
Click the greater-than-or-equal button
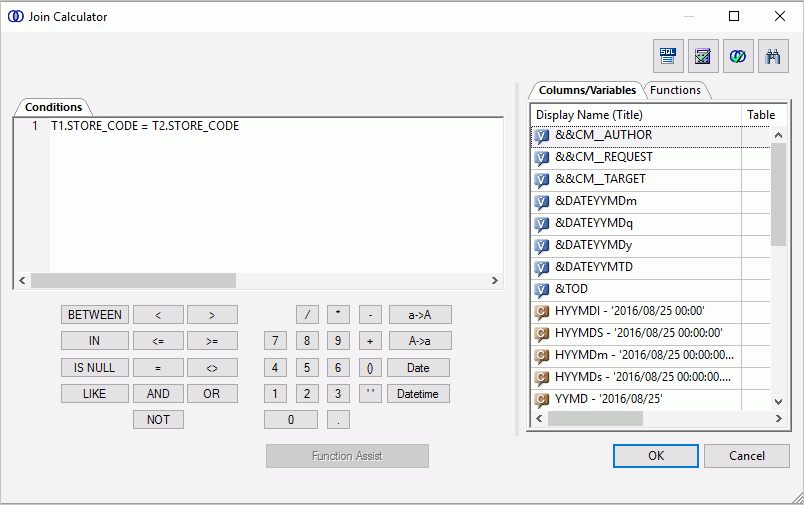click(212, 341)
